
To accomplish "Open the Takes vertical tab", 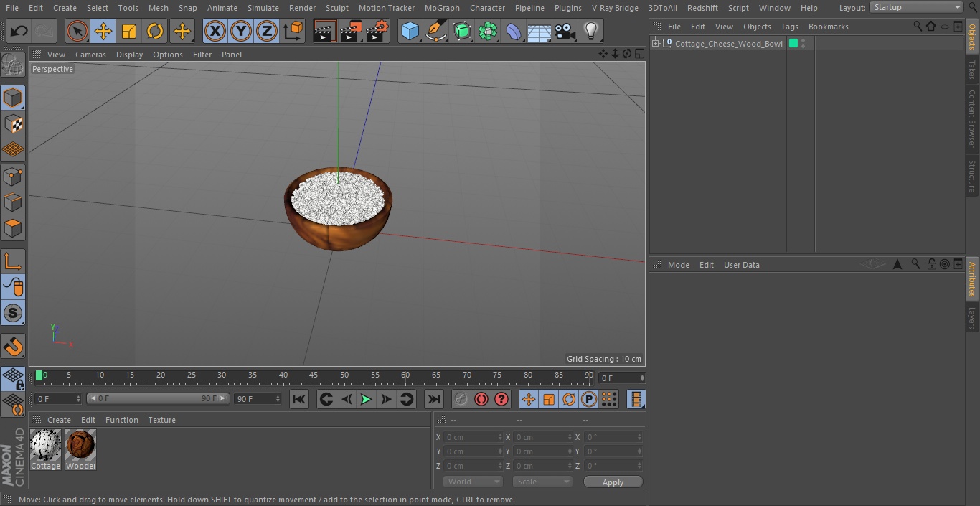I will 972,70.
